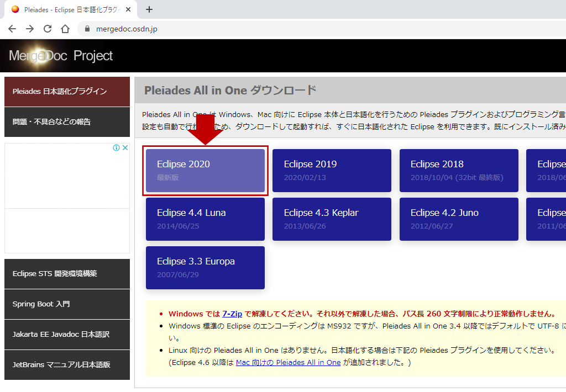
Task: Click the ad info icon
Action: 116,147
